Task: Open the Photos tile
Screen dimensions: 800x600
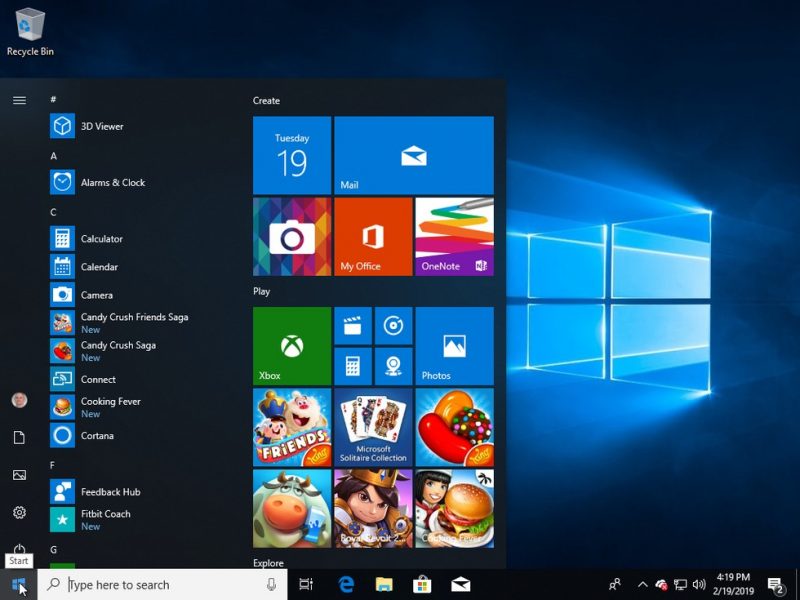Action: [455, 346]
